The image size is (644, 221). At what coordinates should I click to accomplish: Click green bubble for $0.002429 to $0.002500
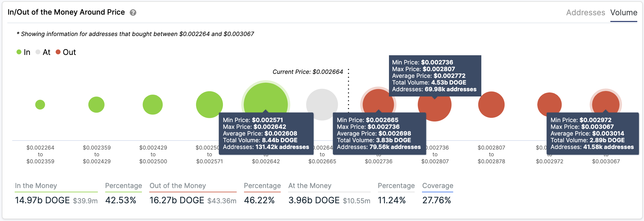(153, 105)
